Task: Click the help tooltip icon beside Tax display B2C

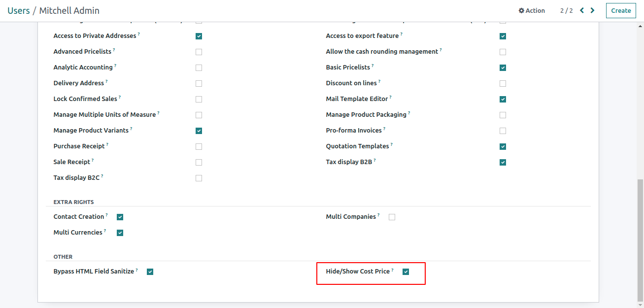Action: [x=102, y=176]
